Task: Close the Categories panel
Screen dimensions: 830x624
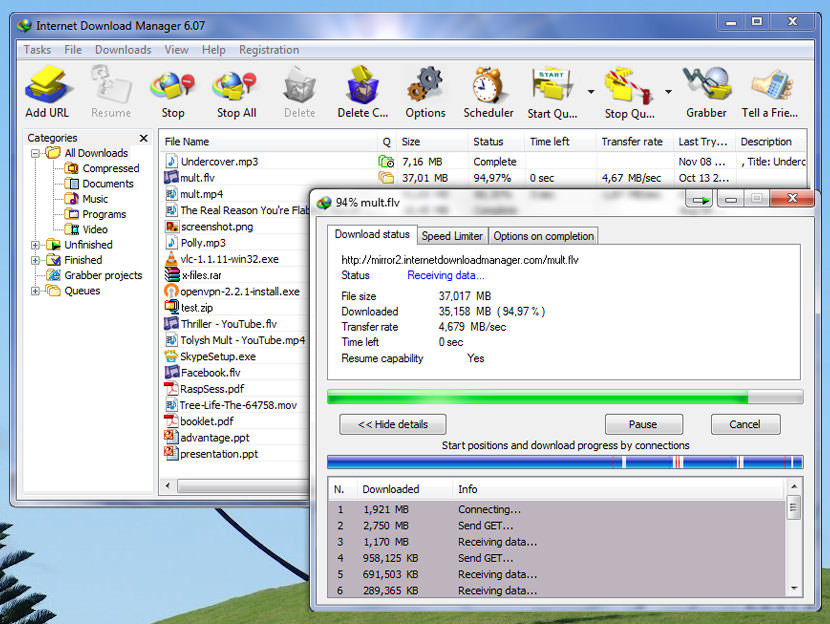Action: pyautogui.click(x=143, y=138)
